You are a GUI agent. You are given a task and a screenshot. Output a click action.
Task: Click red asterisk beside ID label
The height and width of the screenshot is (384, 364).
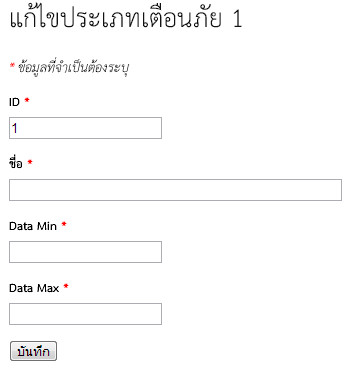(27, 100)
